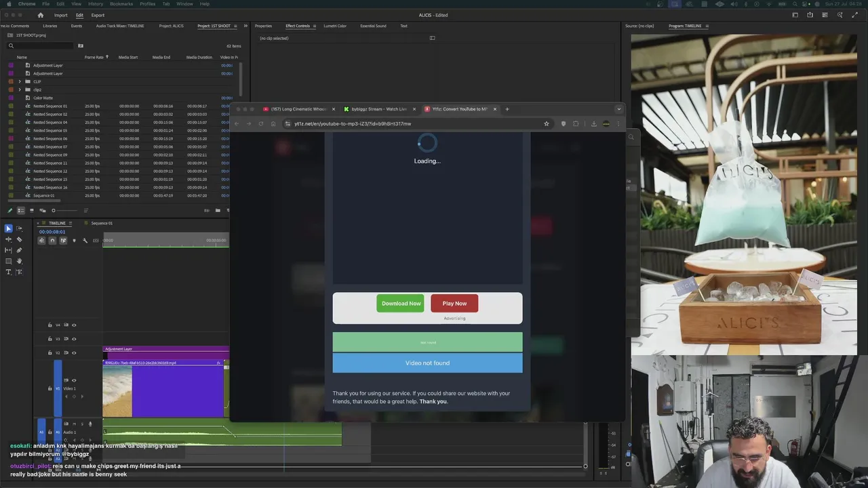
Task: Add a marker in the timeline
Action: point(74,241)
